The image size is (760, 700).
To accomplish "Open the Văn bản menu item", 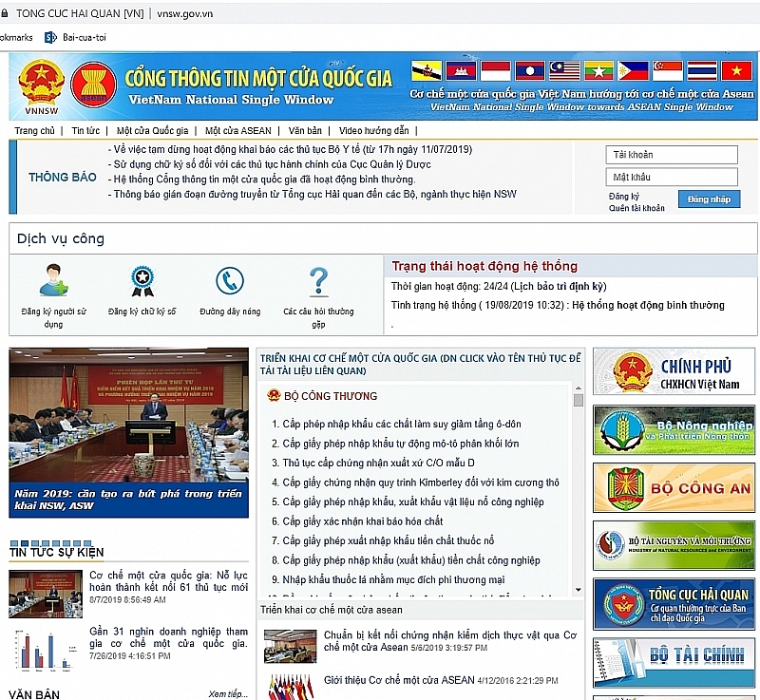I will click(x=305, y=131).
